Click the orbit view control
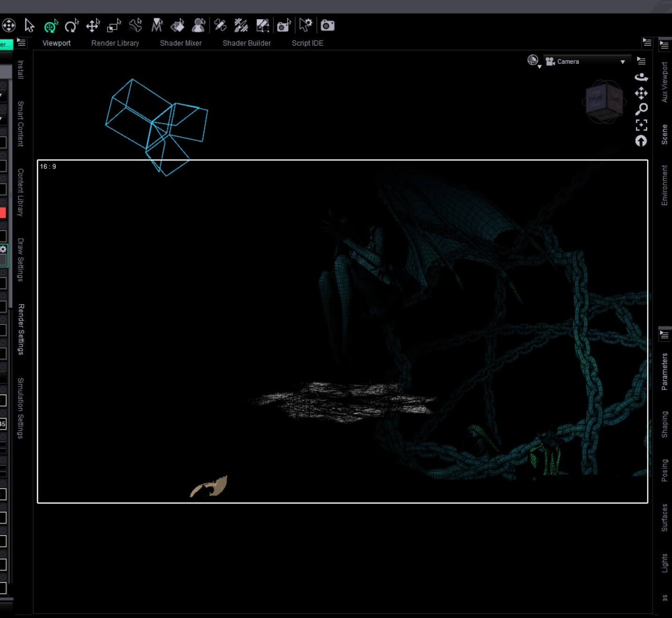672x618 pixels. 641,77
